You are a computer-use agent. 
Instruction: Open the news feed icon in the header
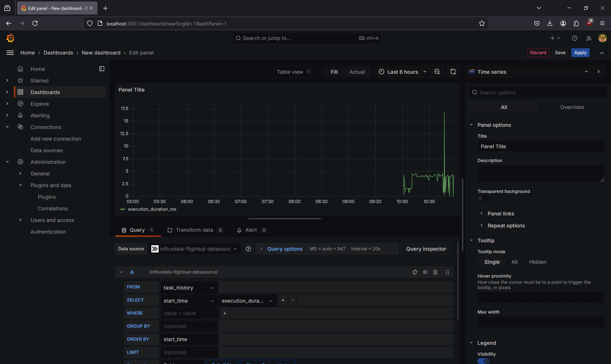coord(588,38)
